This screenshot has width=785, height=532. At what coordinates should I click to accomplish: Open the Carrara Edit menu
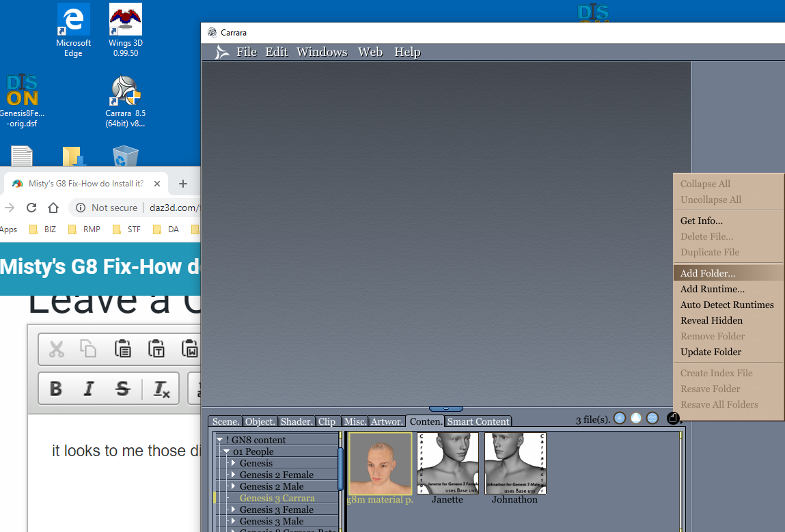pyautogui.click(x=276, y=52)
